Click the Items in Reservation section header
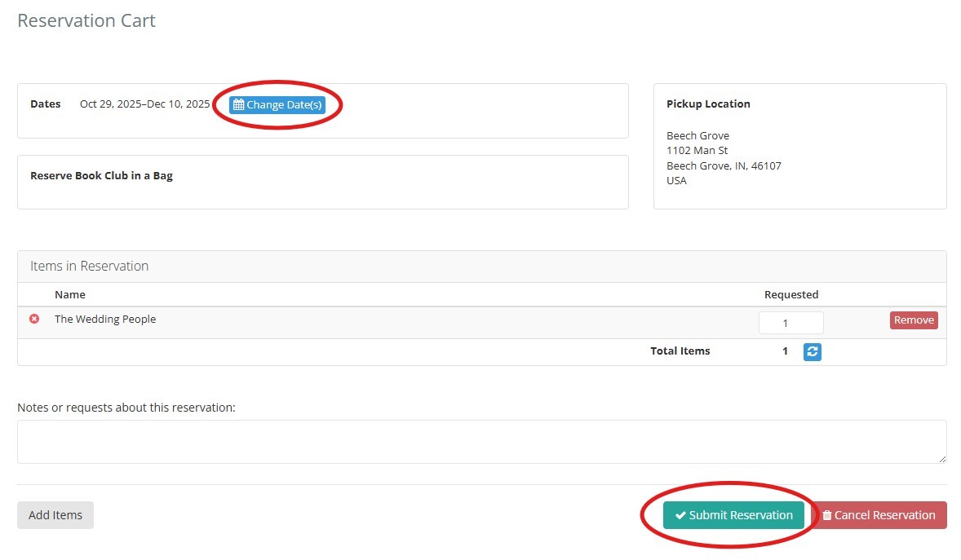This screenshot has height=560, width=961. (88, 266)
